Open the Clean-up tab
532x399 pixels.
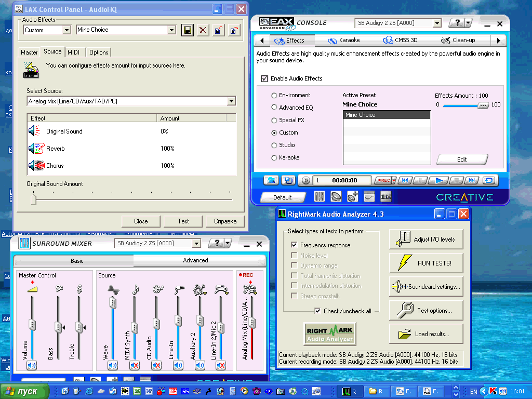[458, 41]
